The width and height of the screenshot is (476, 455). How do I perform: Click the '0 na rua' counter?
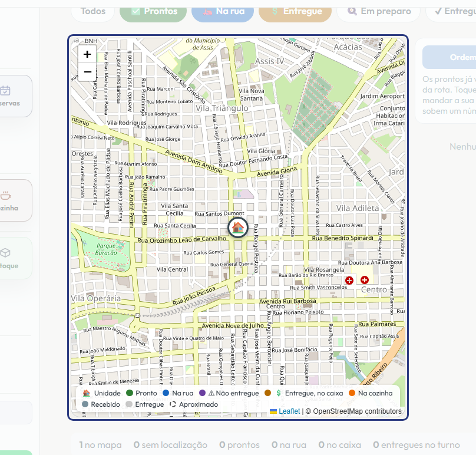tap(289, 445)
